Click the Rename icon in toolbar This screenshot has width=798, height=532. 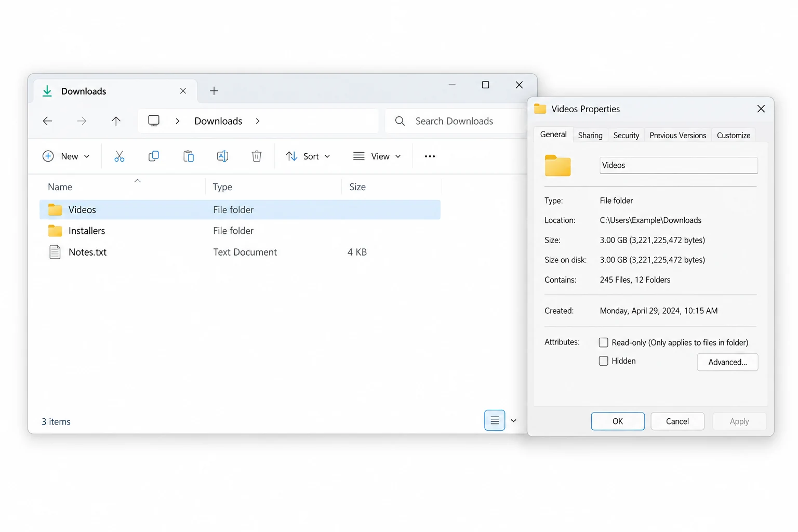222,156
